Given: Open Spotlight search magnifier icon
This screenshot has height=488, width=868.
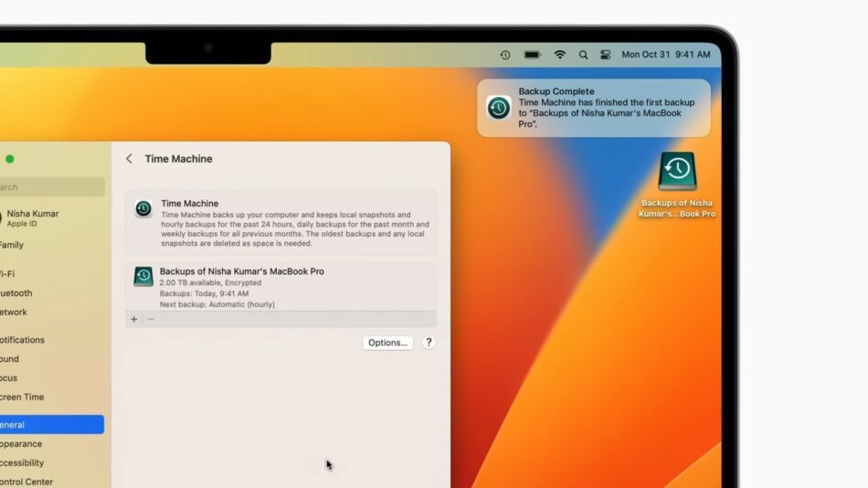Looking at the screenshot, I should (583, 55).
